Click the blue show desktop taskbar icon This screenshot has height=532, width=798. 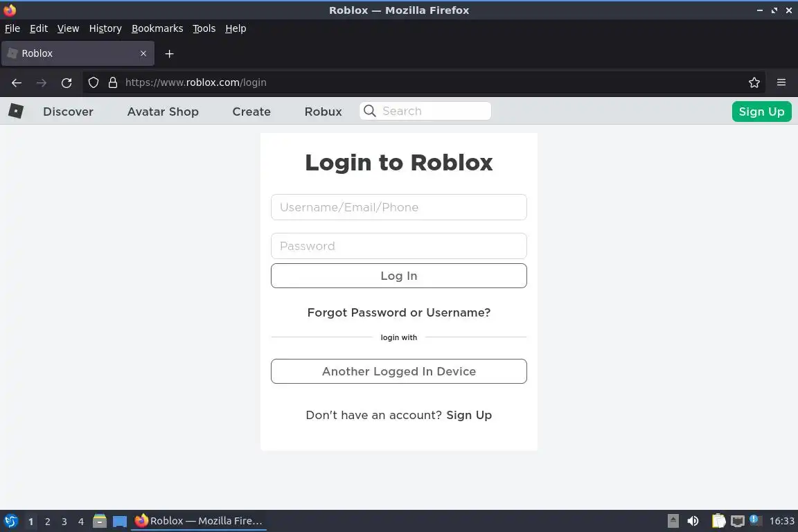(x=120, y=522)
